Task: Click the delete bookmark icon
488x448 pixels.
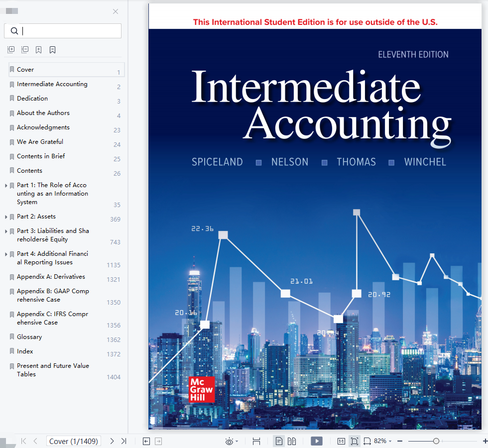Action: click(53, 50)
